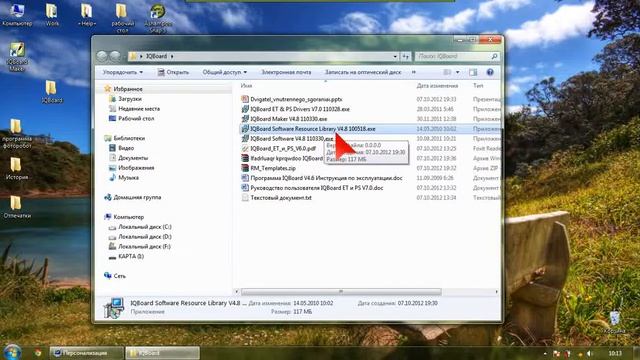Open Изображения library in navigation pane
640x360 pixels.
point(136,168)
